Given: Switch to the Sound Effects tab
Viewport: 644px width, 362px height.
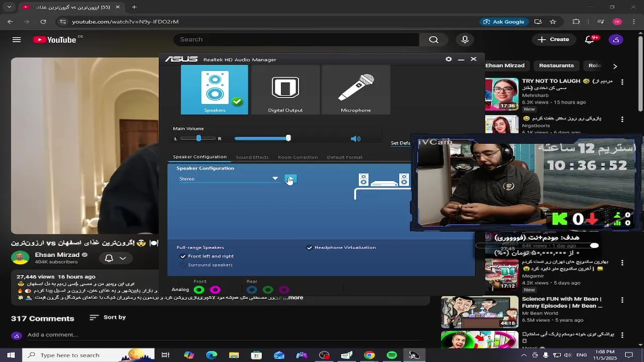Looking at the screenshot, I should (252, 157).
